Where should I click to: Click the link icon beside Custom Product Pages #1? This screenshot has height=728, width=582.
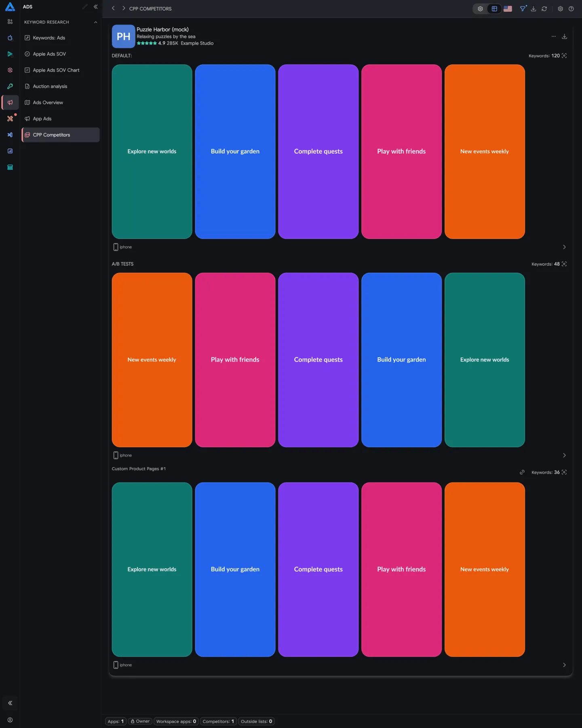point(522,472)
